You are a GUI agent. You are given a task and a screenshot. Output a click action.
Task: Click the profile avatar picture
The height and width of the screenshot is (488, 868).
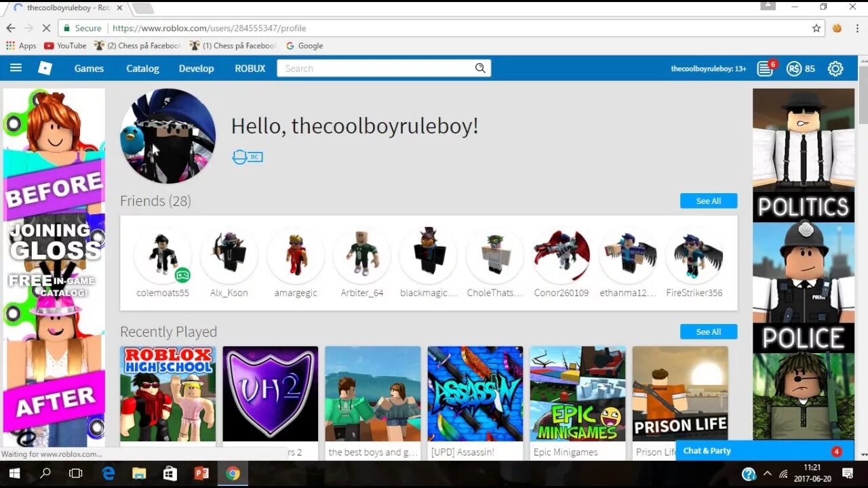click(x=167, y=136)
